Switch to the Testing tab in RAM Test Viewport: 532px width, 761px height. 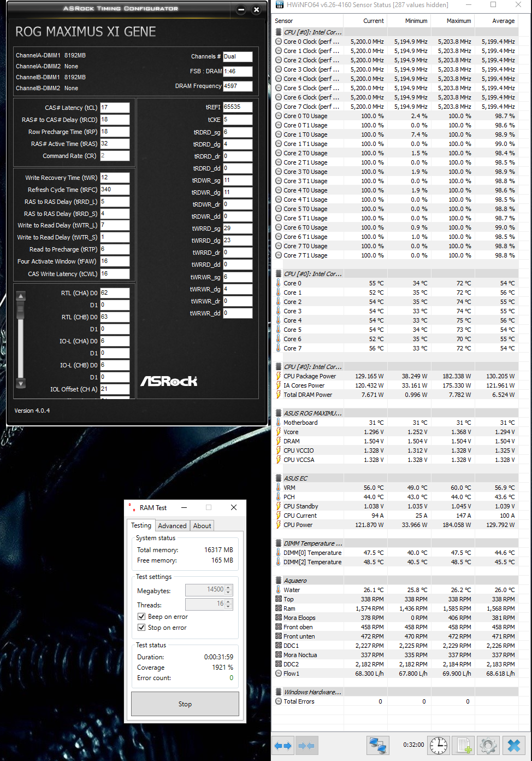(141, 525)
